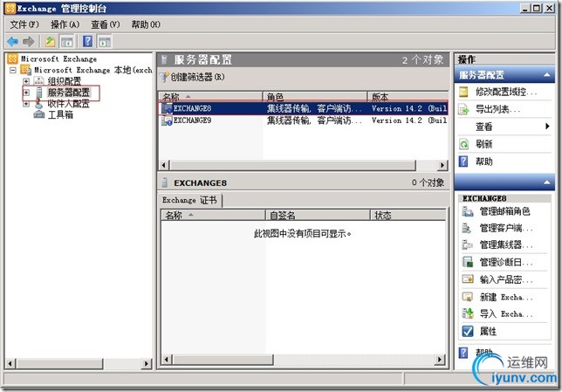Select the EXCHANGE9 server row name

[192, 120]
